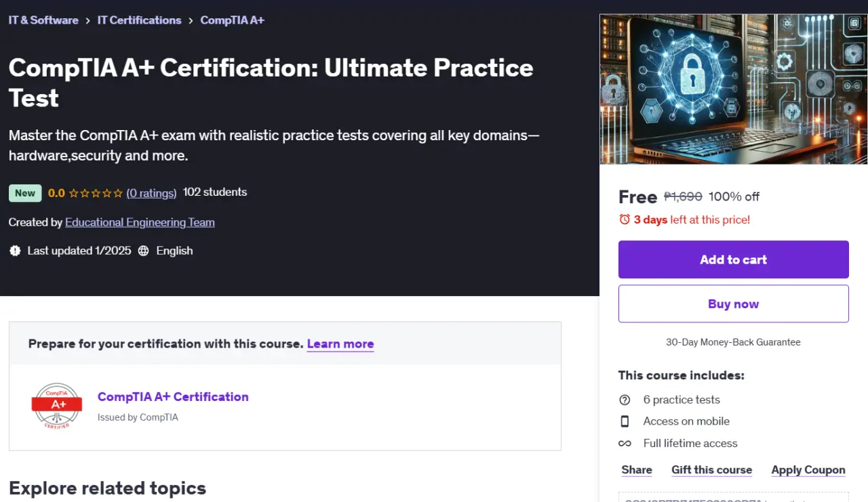Click the alarm clock icon beside 3 days left

[x=625, y=219]
